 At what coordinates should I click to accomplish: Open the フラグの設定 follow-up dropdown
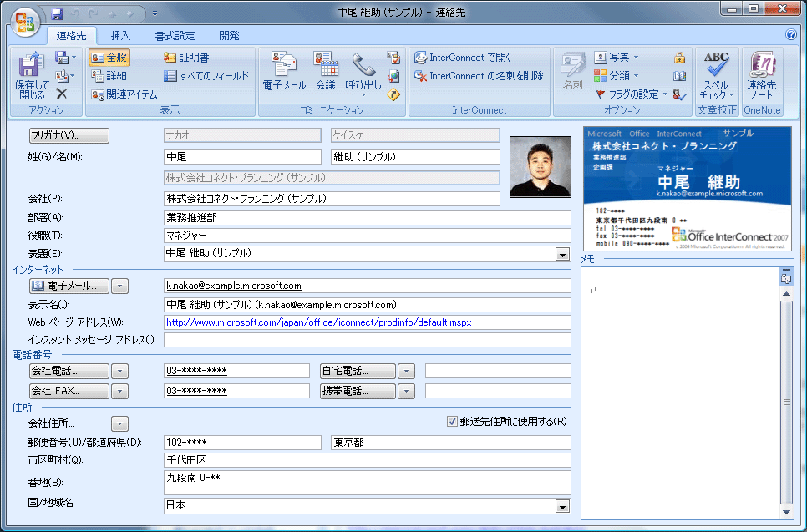pyautogui.click(x=632, y=94)
